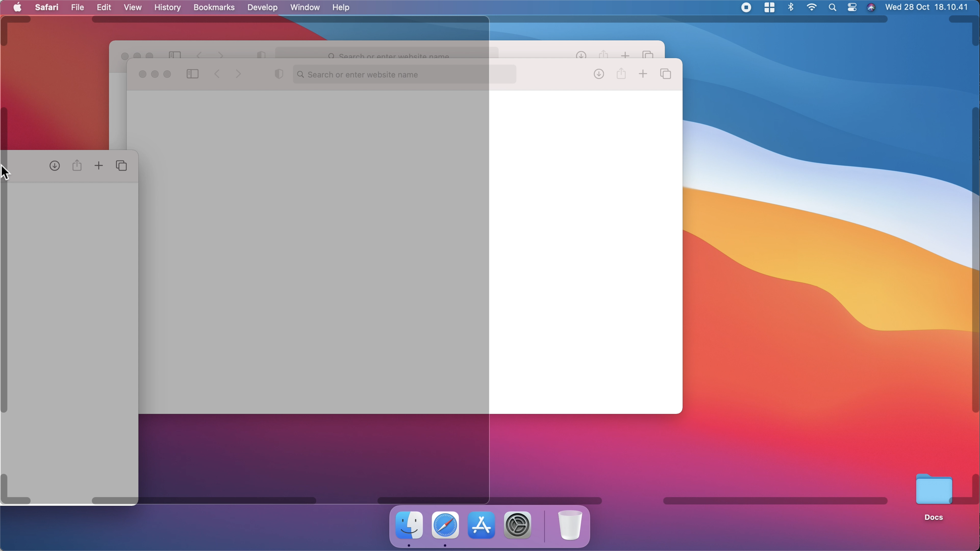Viewport: 980px width, 551px height.
Task: Click the Safari back arrow button
Action: click(217, 74)
